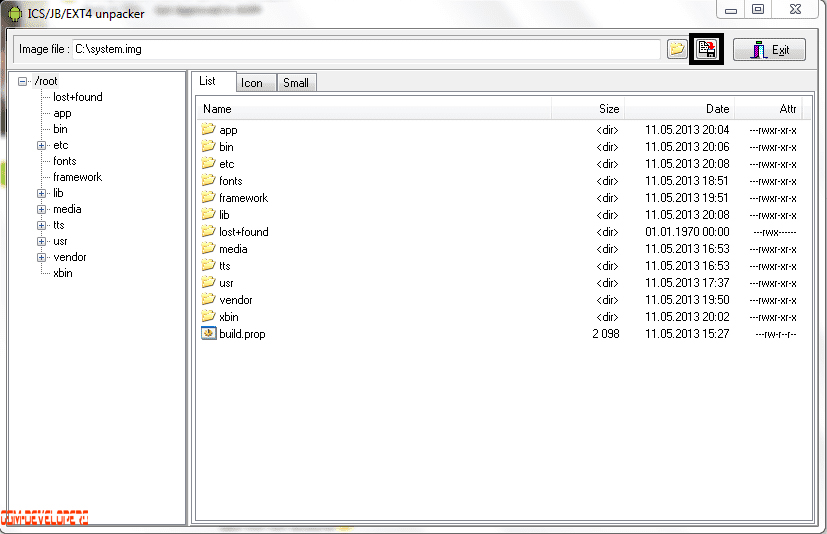Click date 11.05.2013 15:27
This screenshot has height=534, width=827.
pos(687,334)
